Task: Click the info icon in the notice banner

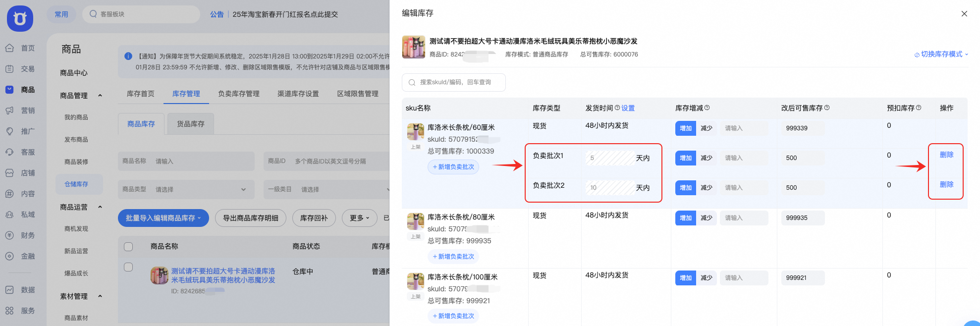Action: (128, 56)
